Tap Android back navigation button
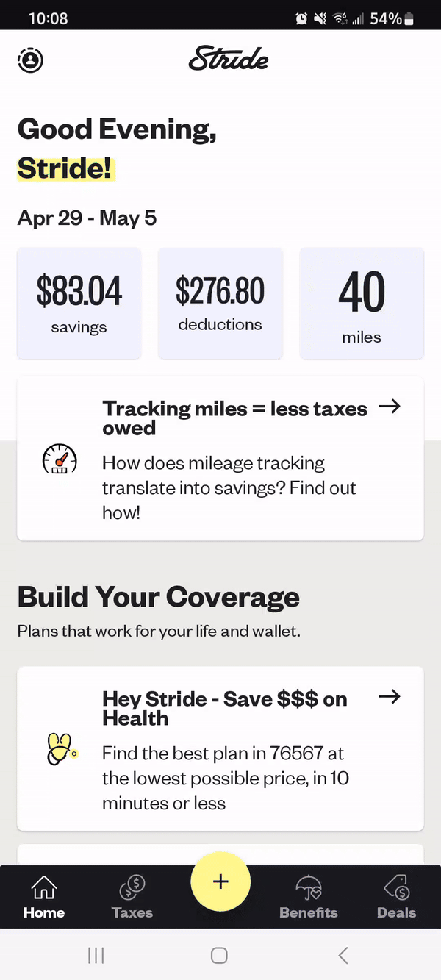 click(x=343, y=955)
